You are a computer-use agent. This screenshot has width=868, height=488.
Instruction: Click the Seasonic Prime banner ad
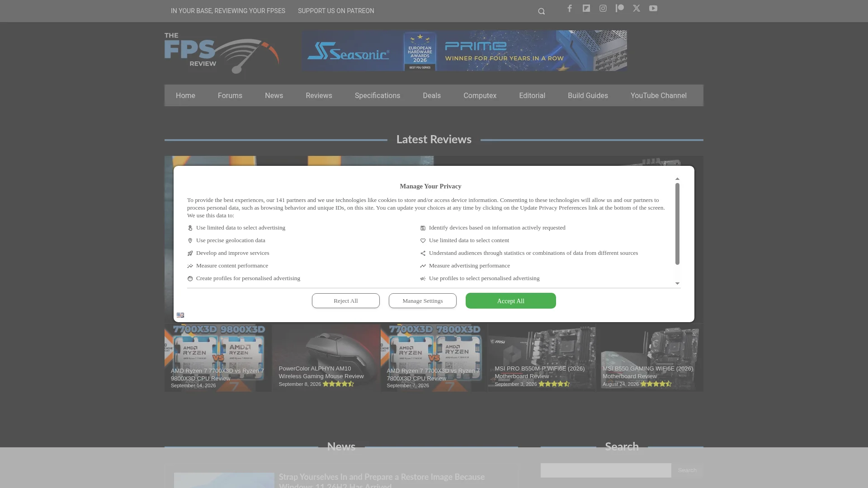pyautogui.click(x=464, y=51)
